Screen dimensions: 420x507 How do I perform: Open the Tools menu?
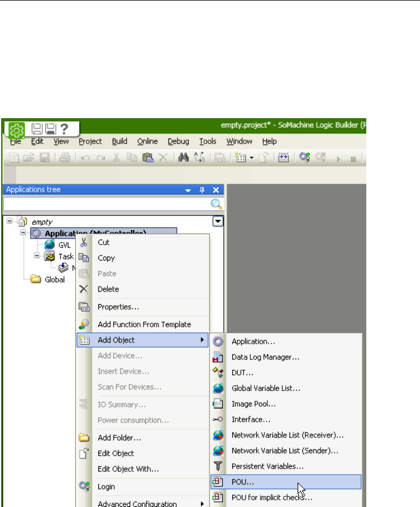tap(207, 141)
